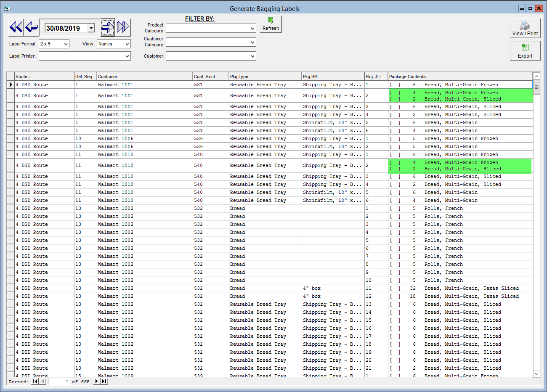Screen dimensions: 547x392
Task: Click the Customer column header
Action: pos(145,77)
